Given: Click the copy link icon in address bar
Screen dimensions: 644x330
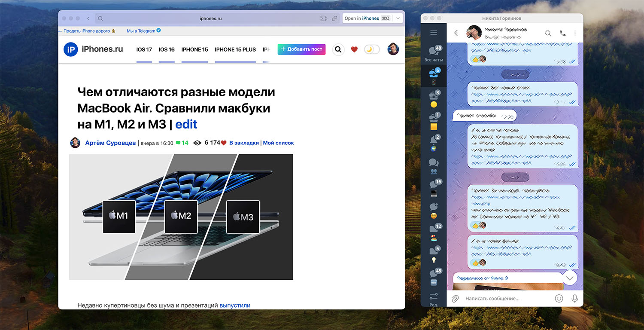Looking at the screenshot, I should [x=334, y=18].
